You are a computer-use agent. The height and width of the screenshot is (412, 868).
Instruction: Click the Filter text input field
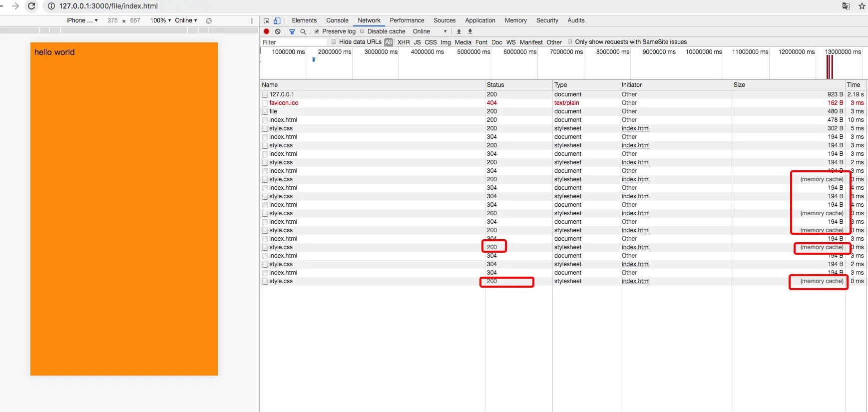[x=294, y=42]
